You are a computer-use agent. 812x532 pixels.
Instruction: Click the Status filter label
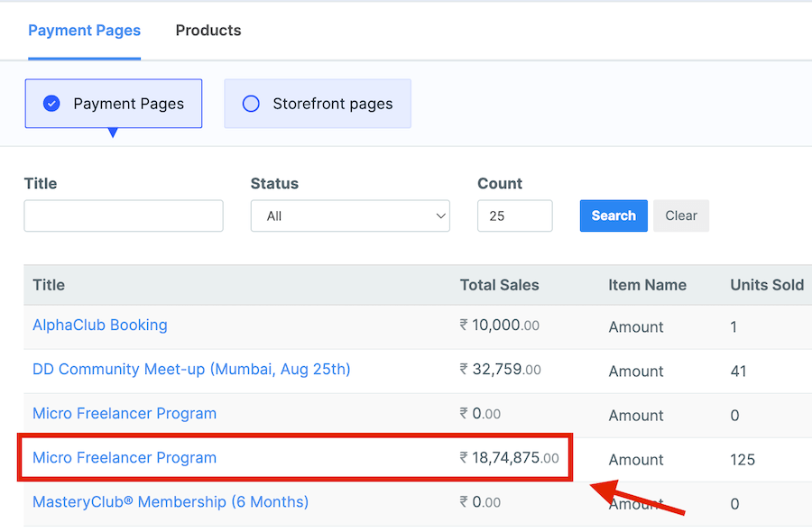(274, 184)
